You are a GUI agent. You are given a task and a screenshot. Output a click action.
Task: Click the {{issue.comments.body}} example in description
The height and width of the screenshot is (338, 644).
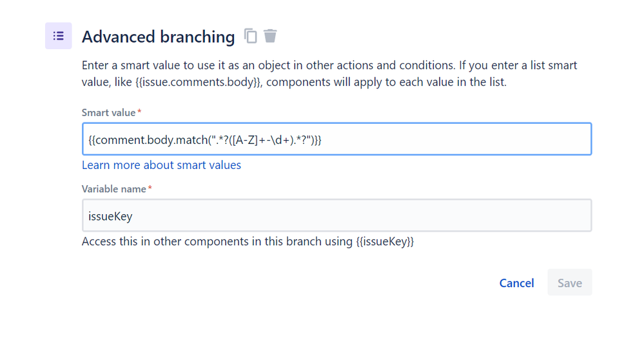[198, 82]
